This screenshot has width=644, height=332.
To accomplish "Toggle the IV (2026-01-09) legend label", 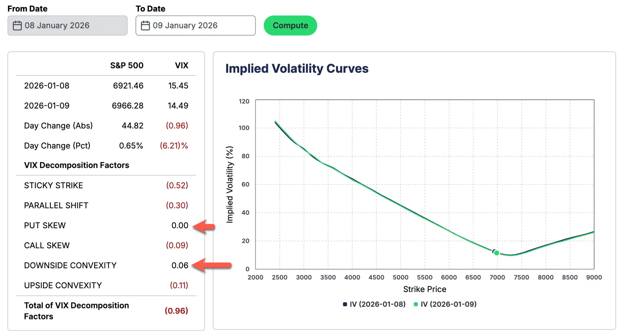I will tap(449, 304).
